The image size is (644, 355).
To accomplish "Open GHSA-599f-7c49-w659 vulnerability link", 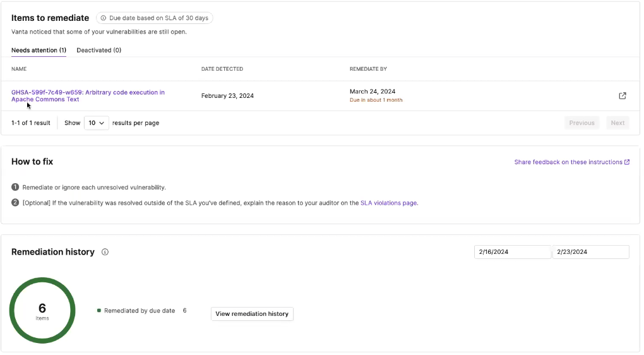I will click(88, 96).
